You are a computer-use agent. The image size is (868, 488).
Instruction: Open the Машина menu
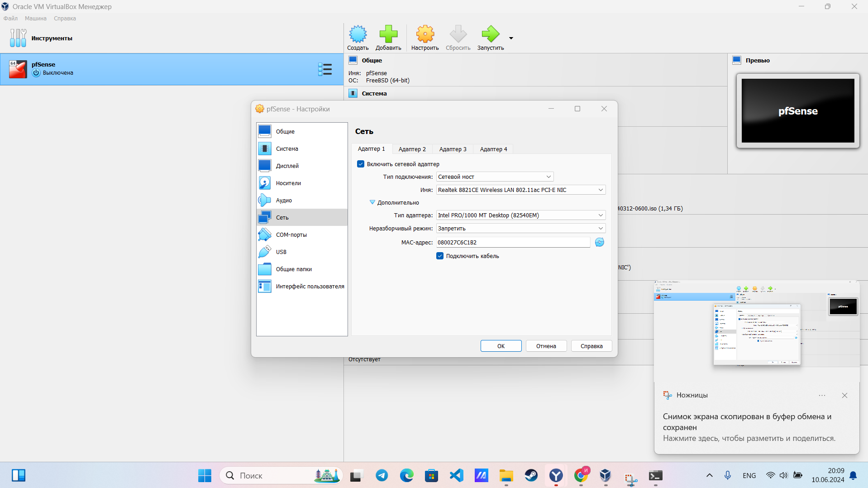(36, 19)
